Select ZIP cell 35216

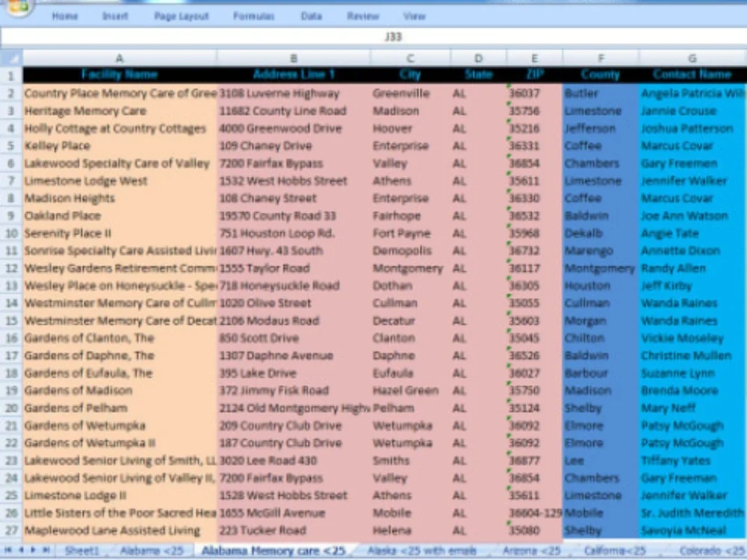(535, 128)
